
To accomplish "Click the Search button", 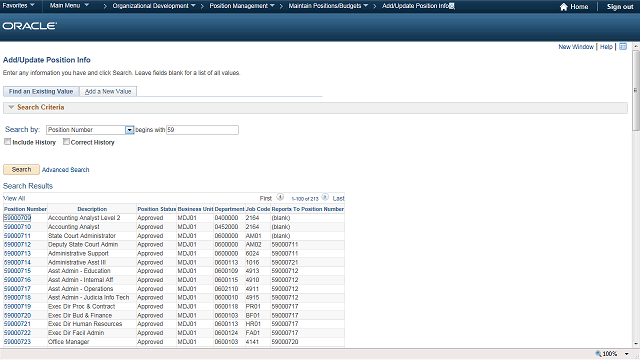I will tap(21, 169).
